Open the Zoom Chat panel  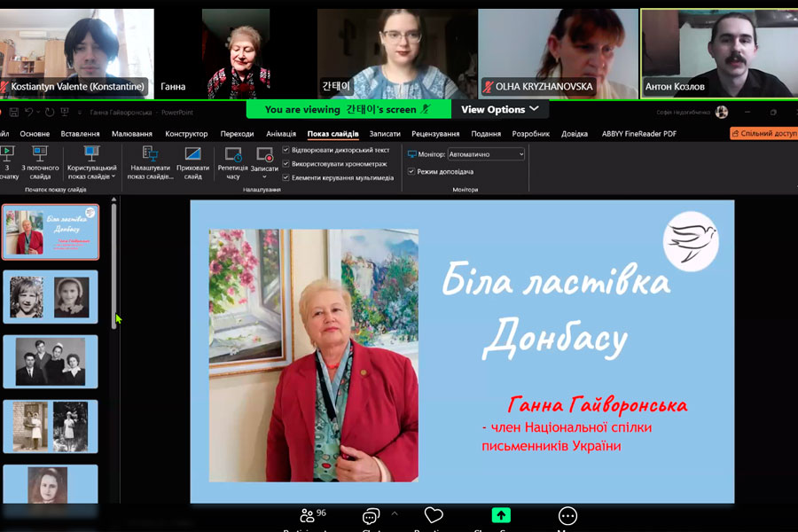tap(371, 516)
